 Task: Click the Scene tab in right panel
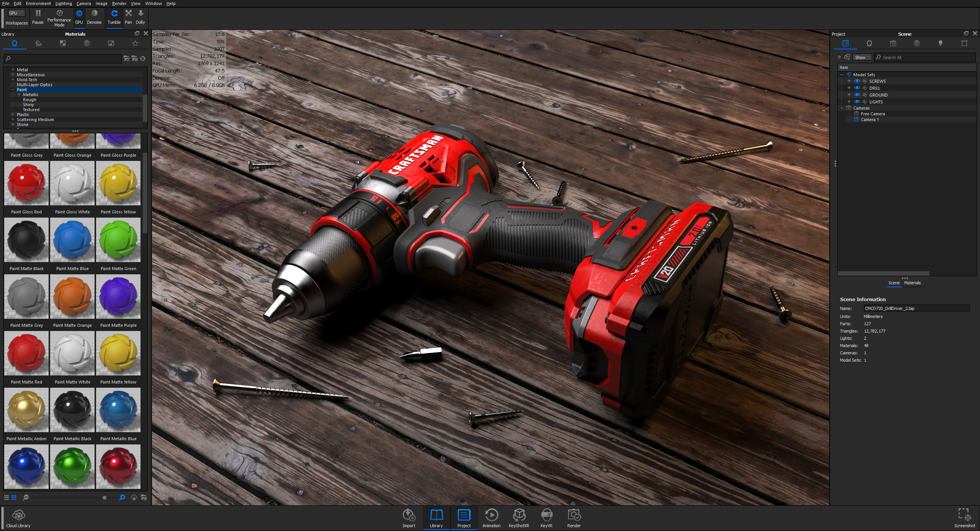(x=892, y=282)
